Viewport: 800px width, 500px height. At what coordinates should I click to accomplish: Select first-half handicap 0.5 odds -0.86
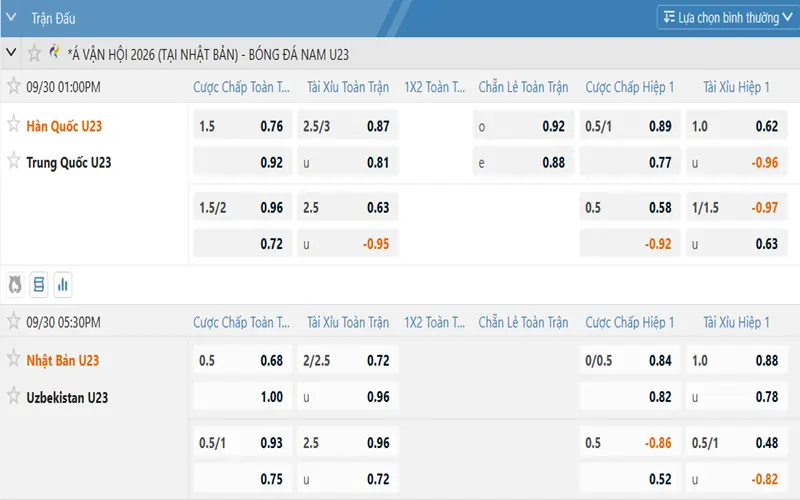click(630, 442)
